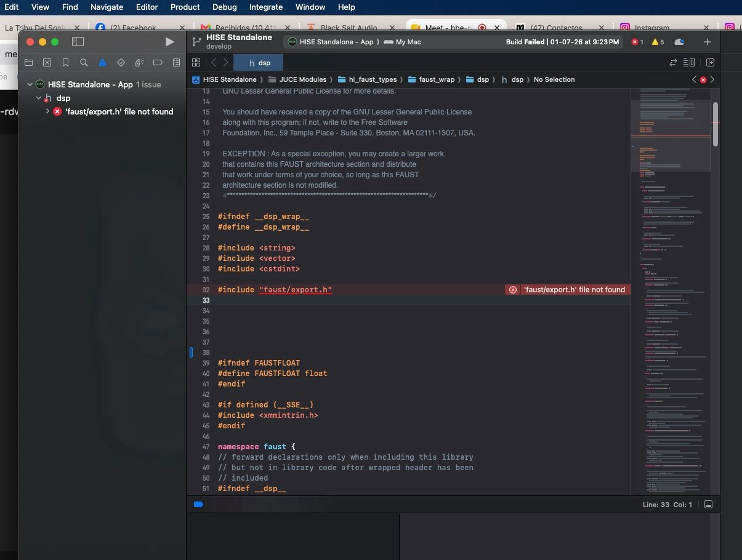This screenshot has width=742, height=560.
Task: Select the dsp editor tab
Action: (x=259, y=63)
